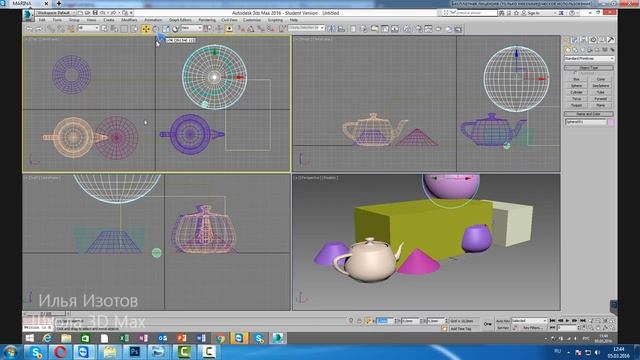Click the Mirror tool icon
The image size is (640, 360).
tap(332, 29)
